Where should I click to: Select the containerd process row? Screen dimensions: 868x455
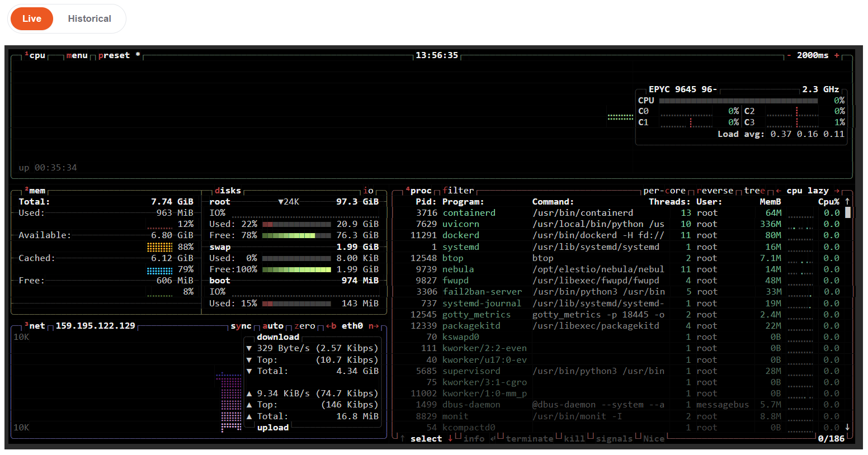tap(618, 212)
